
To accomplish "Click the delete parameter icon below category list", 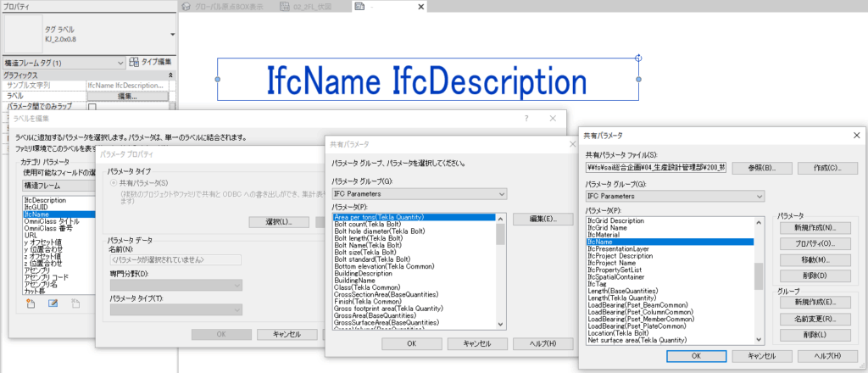I will [x=75, y=303].
